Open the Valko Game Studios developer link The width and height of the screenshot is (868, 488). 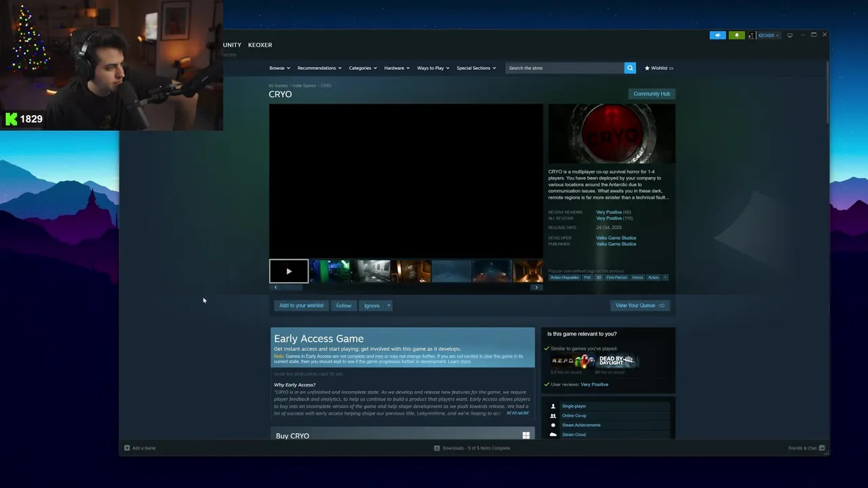click(x=616, y=238)
